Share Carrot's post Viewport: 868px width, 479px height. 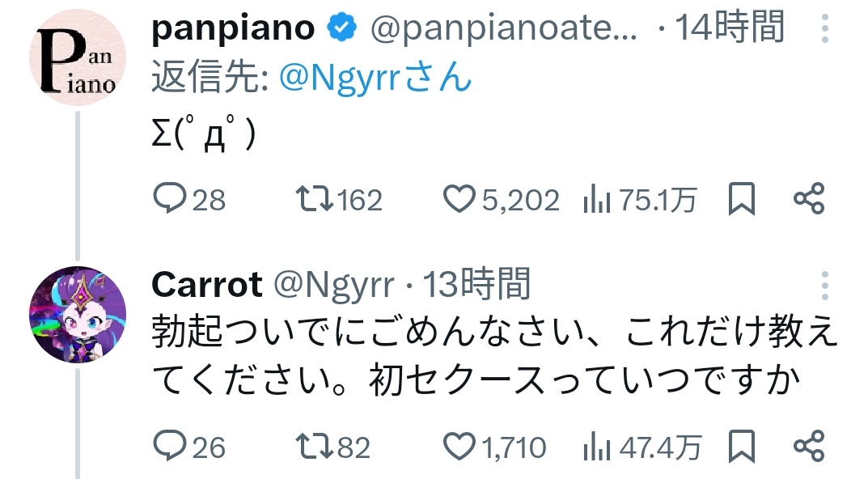(808, 446)
